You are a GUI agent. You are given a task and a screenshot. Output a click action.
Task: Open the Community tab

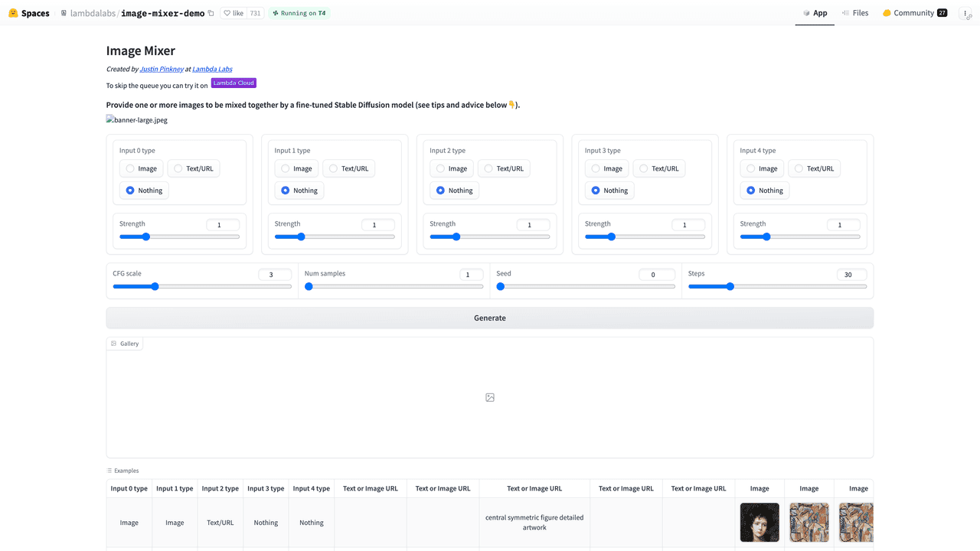pyautogui.click(x=914, y=13)
